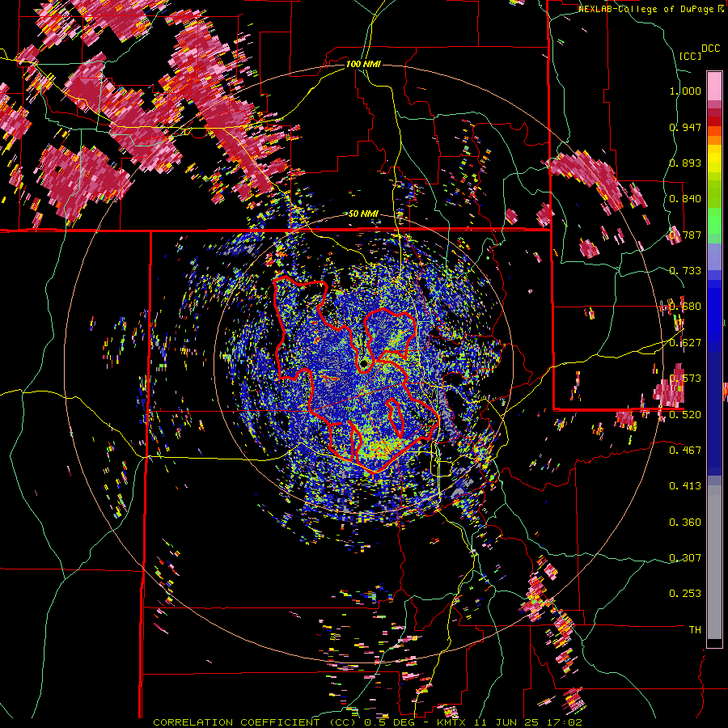The image size is (728, 728).
Task: Click the 0.787 legend value
Action: pos(685,235)
